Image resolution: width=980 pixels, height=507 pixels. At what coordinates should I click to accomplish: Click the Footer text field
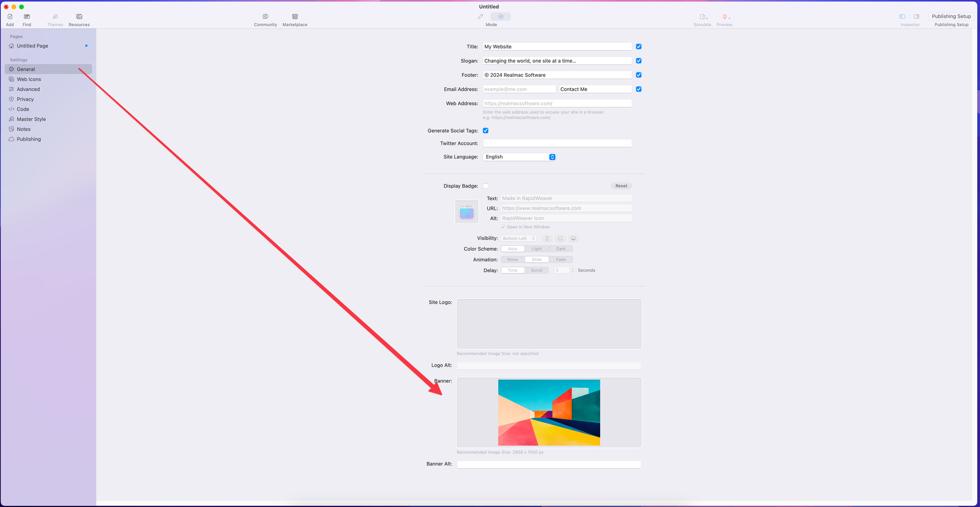[x=557, y=75]
